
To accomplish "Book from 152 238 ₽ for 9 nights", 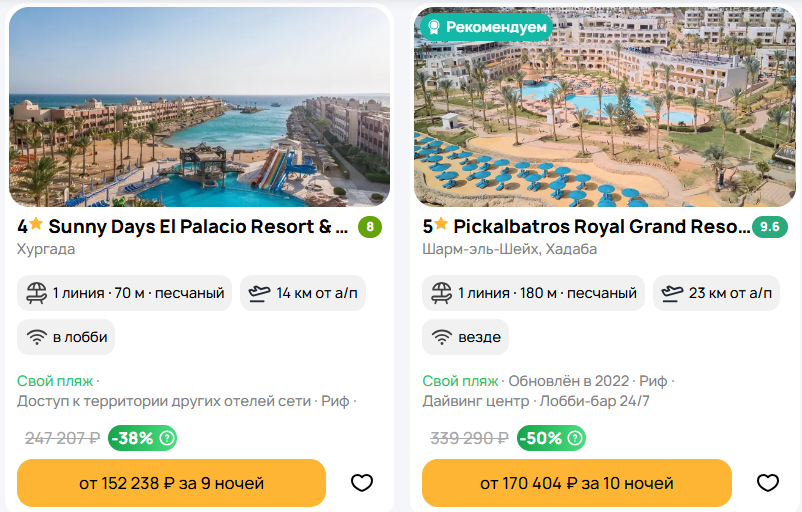I will tap(172, 483).
